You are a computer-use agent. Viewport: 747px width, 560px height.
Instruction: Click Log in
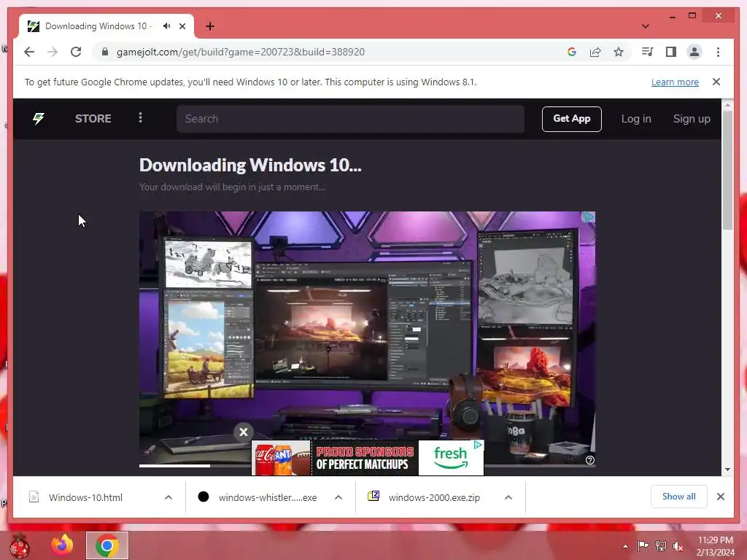pos(636,119)
